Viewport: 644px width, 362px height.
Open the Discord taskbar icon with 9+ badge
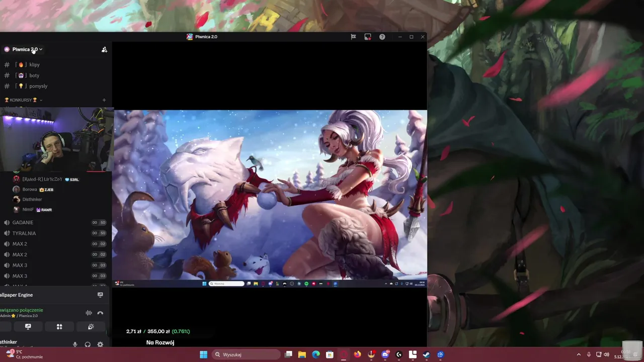385,354
